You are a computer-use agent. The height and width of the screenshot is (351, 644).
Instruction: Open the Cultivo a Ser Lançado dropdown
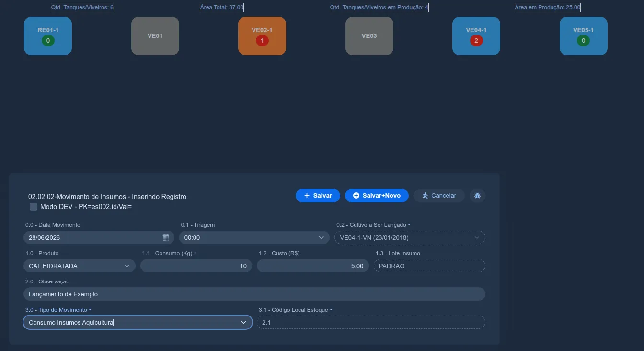coord(410,237)
